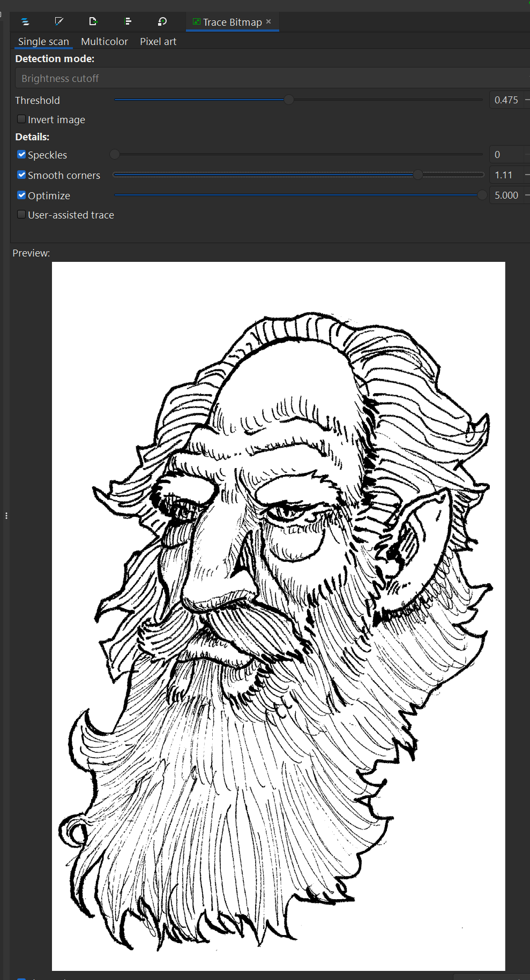
Task: Open the Fill and Stroke panel icon
Action: pyautogui.click(x=59, y=21)
